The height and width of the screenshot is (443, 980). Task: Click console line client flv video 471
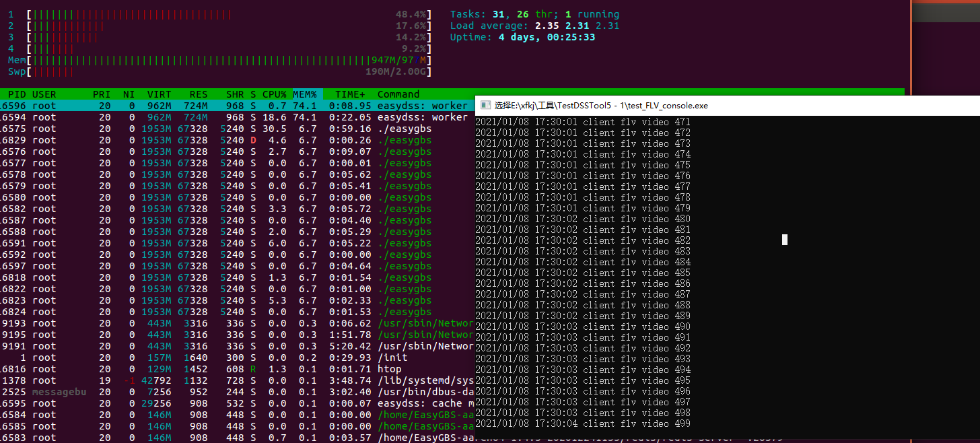[583, 123]
